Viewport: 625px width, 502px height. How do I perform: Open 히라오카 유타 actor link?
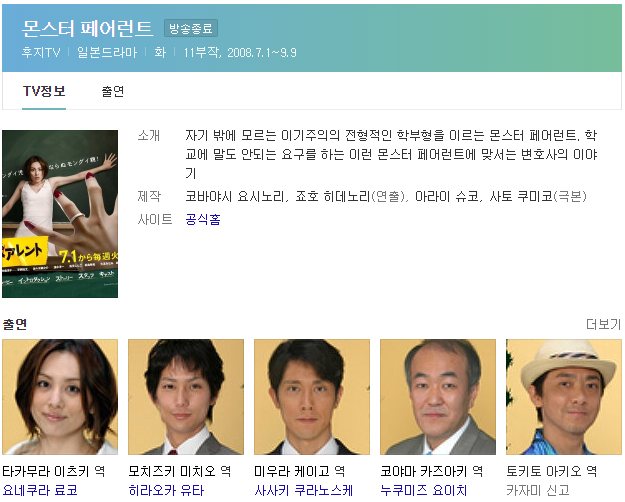point(166,490)
